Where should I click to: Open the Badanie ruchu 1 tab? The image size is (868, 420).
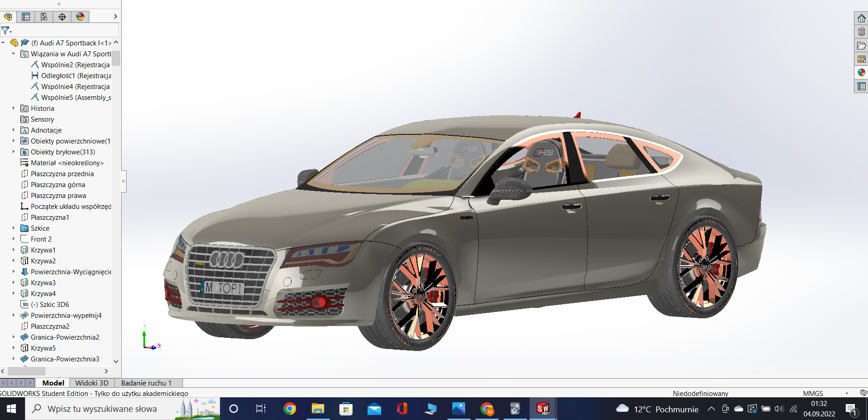[147, 383]
